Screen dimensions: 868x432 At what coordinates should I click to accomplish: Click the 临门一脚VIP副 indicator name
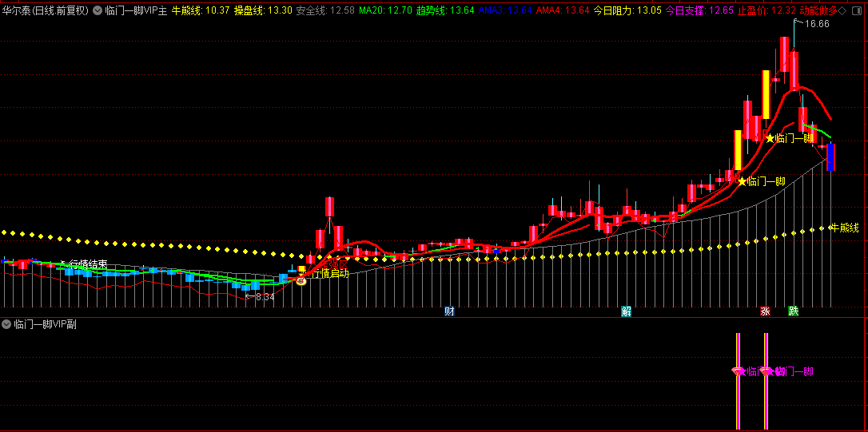click(46, 324)
